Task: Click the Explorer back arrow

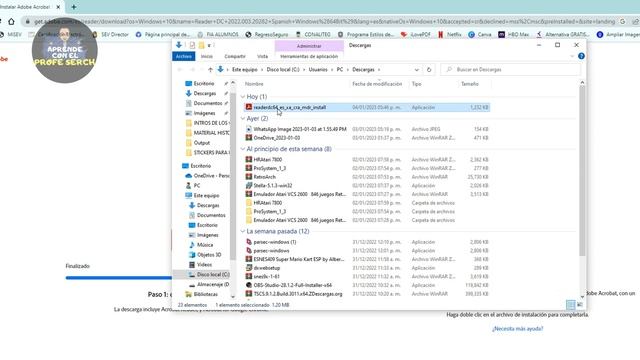Action: coord(180,70)
